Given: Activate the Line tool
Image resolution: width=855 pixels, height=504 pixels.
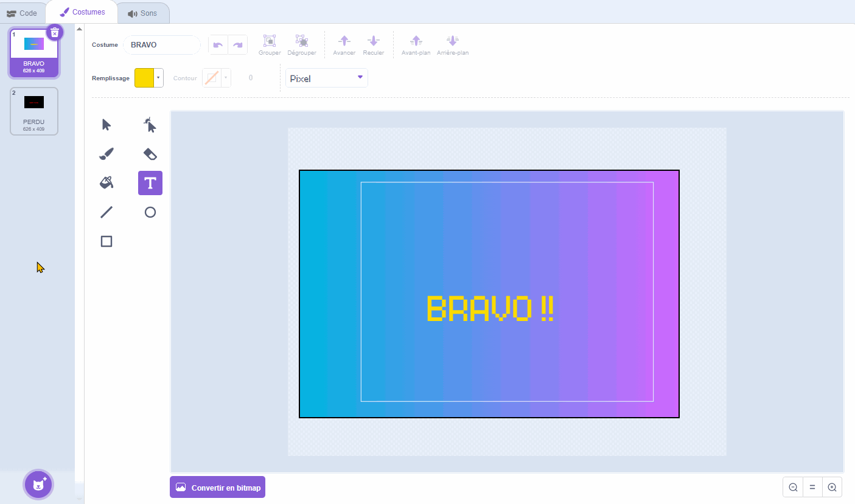Looking at the screenshot, I should click(x=106, y=212).
